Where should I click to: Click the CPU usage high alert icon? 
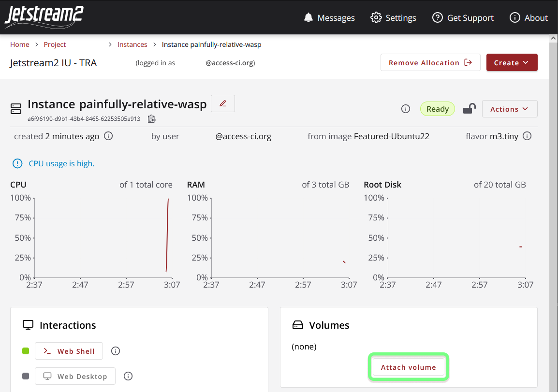click(17, 163)
